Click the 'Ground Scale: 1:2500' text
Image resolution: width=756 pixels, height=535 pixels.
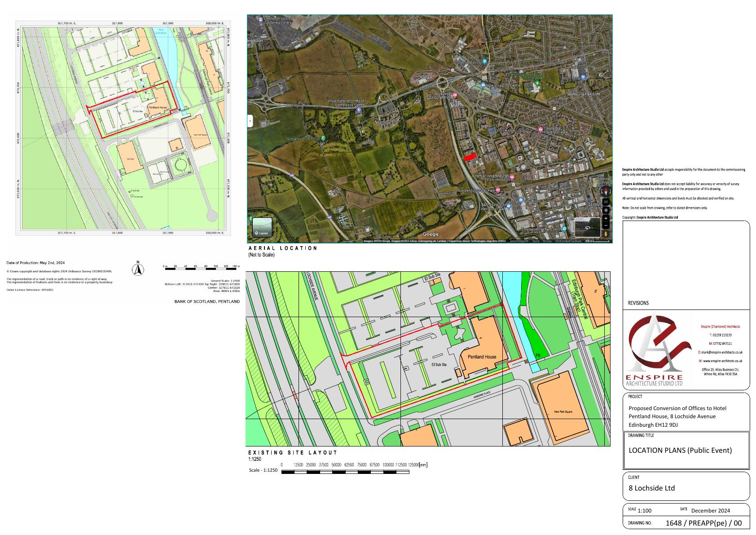coord(222,280)
